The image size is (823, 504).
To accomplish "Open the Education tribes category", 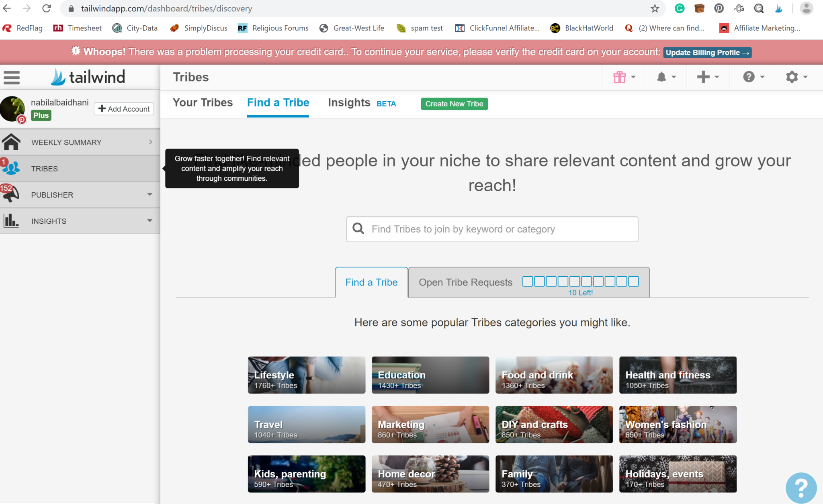I will tap(430, 375).
